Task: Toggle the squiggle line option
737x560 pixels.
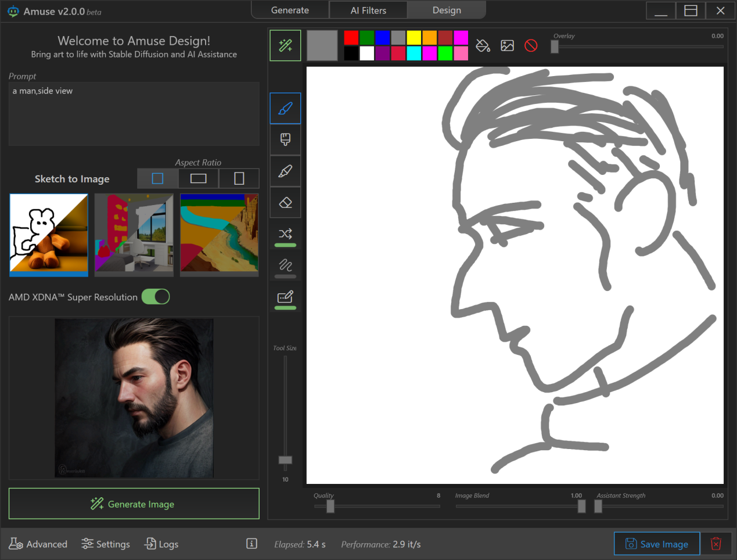Action: click(285, 265)
